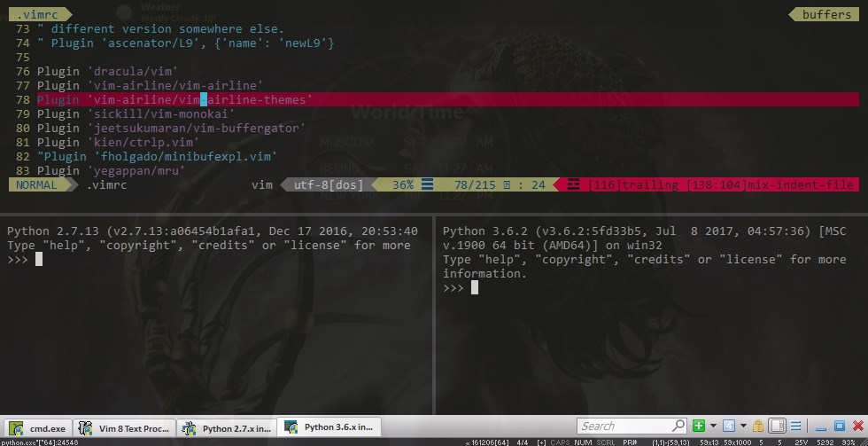This screenshot has width=868, height=446.
Task: Click NORMAL mode indicator in the statusline
Action: (x=36, y=185)
